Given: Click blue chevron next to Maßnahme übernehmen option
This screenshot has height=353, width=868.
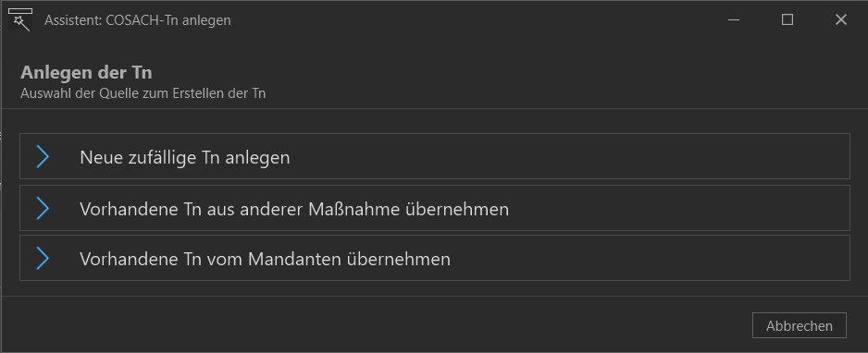Looking at the screenshot, I should (x=43, y=208).
